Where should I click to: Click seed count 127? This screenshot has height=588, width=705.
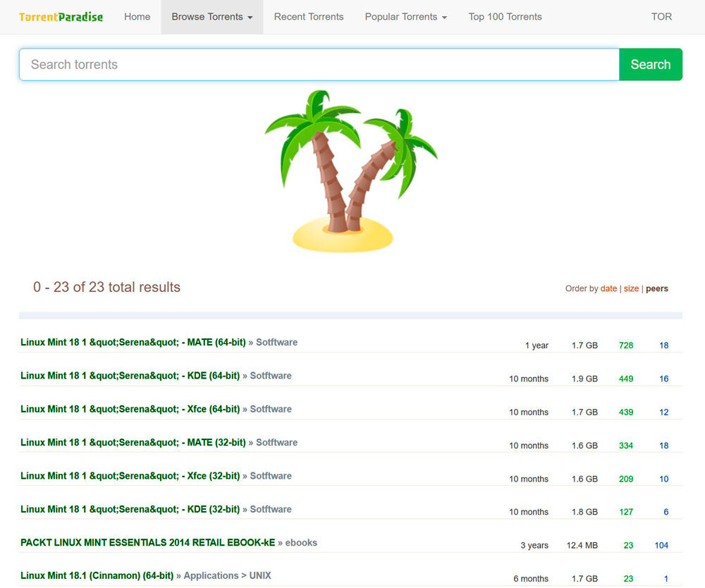(626, 512)
